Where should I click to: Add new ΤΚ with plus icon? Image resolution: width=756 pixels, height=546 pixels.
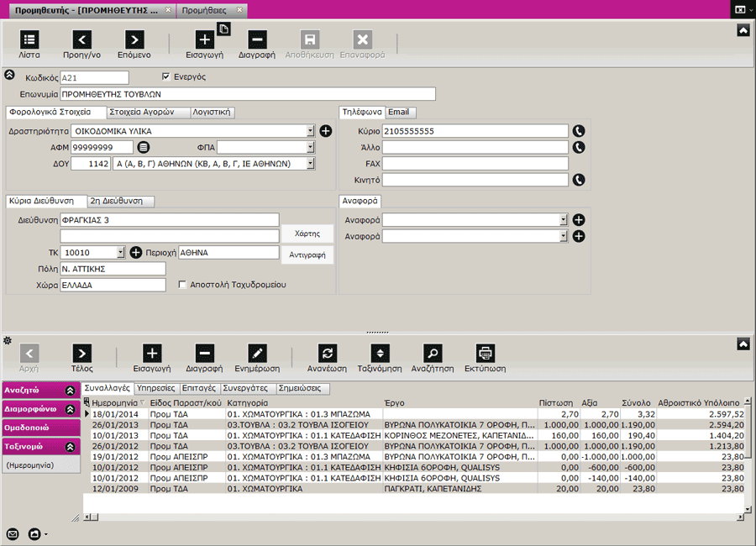tap(136, 252)
